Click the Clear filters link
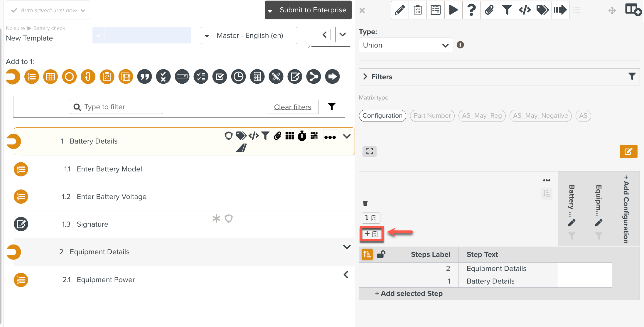644x327 pixels. click(x=292, y=107)
